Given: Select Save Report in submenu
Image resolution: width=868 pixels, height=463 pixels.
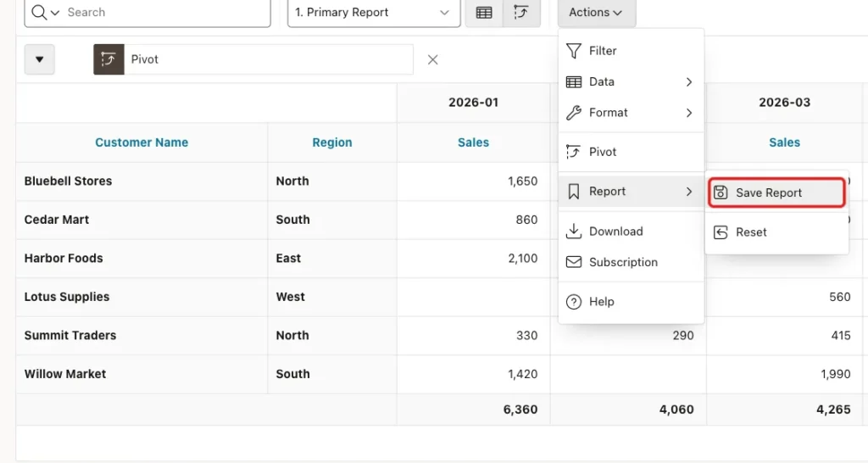Looking at the screenshot, I should [x=776, y=192].
